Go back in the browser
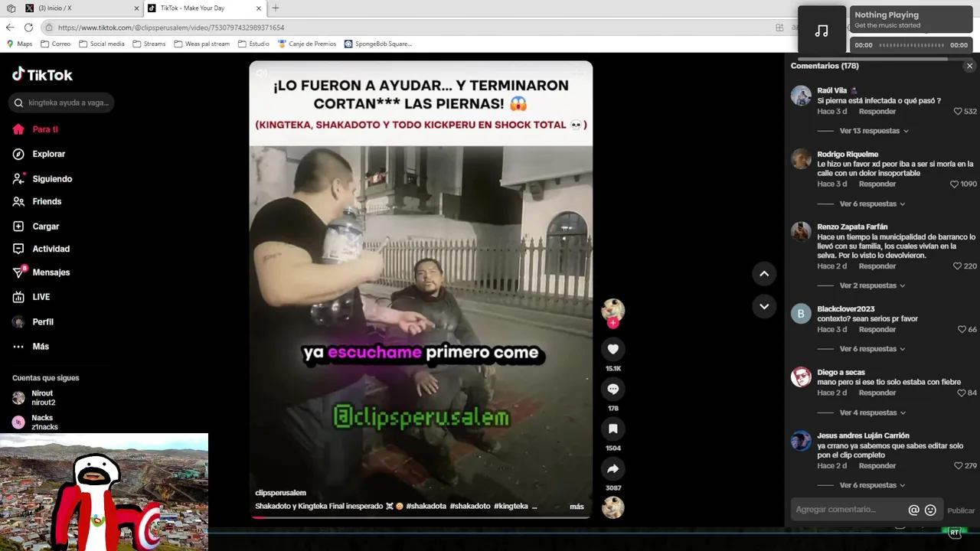 click(x=10, y=27)
